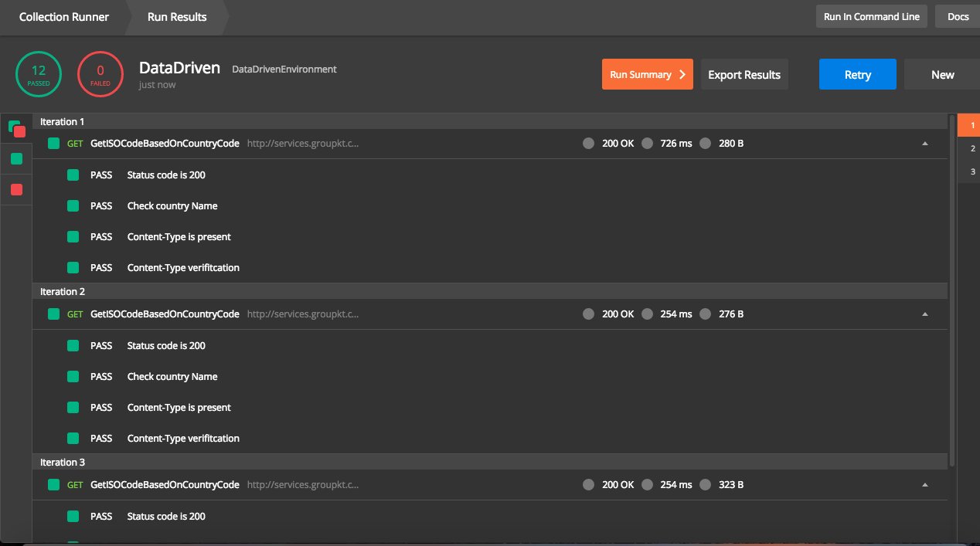Screen dimensions: 980x546
Task: Click the green 12 PASSED progress ring
Action: click(x=38, y=74)
